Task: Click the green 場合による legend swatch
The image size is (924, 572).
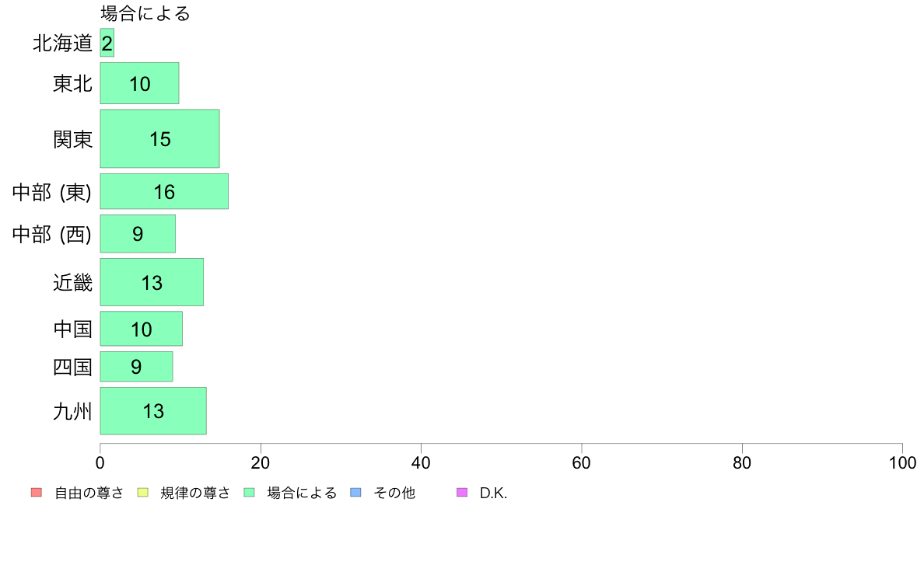Action: point(249,493)
